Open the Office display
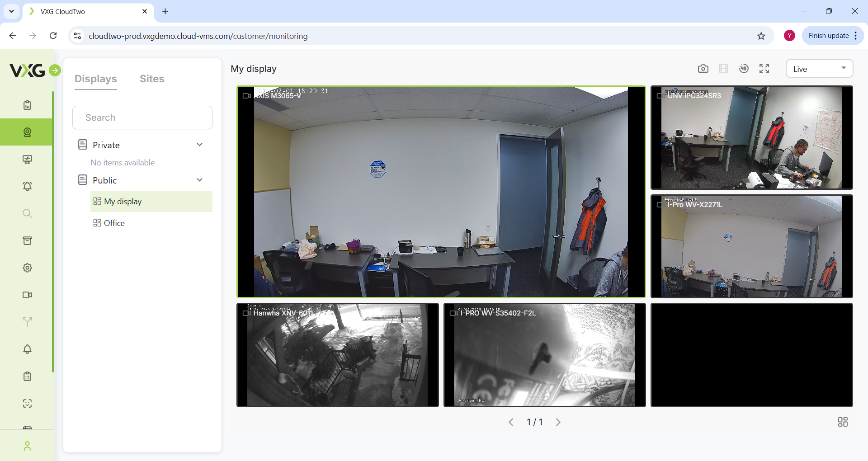 click(114, 223)
